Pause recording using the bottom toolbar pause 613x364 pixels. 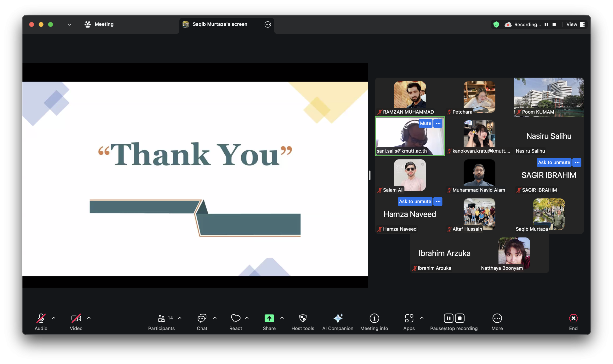coord(448,318)
